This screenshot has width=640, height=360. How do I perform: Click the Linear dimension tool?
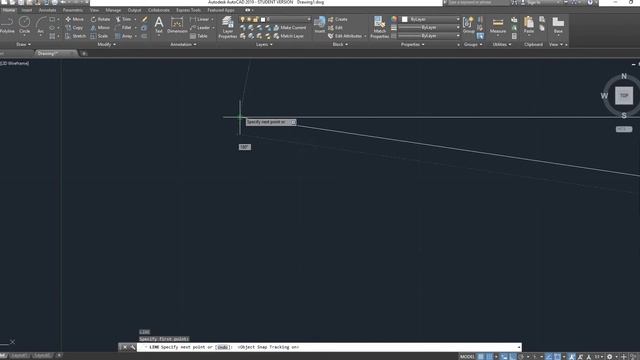coord(200,19)
